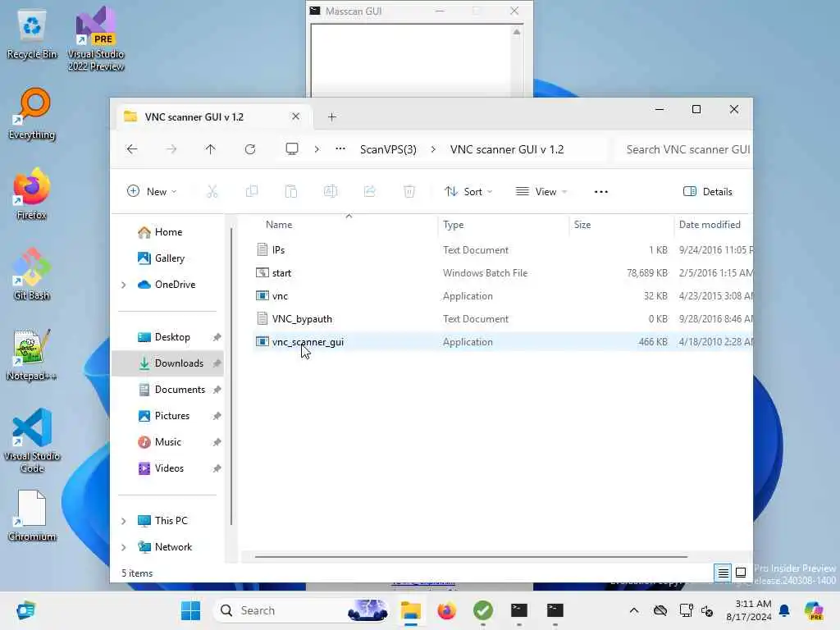
Task: Open File Explorer from the taskbar
Action: [411, 610]
